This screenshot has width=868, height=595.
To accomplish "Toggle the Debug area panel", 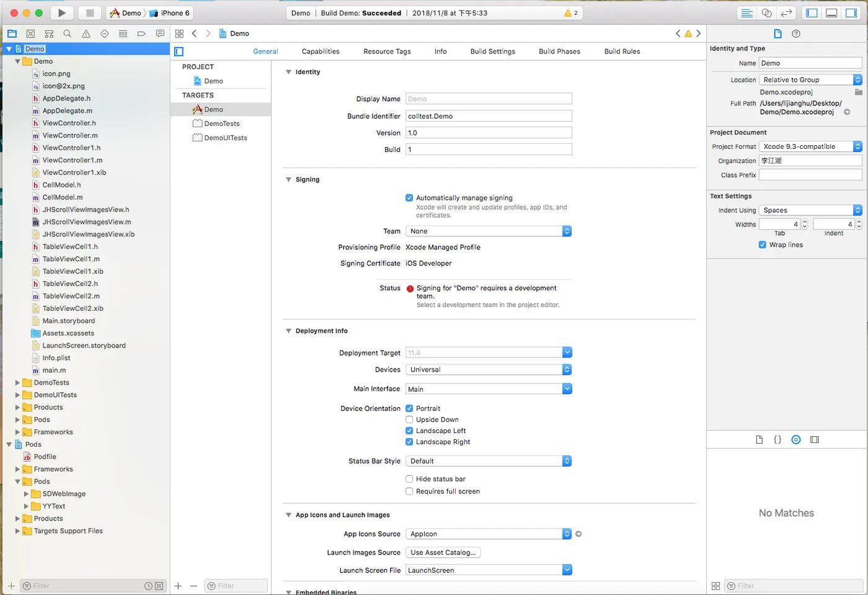I will click(x=831, y=13).
